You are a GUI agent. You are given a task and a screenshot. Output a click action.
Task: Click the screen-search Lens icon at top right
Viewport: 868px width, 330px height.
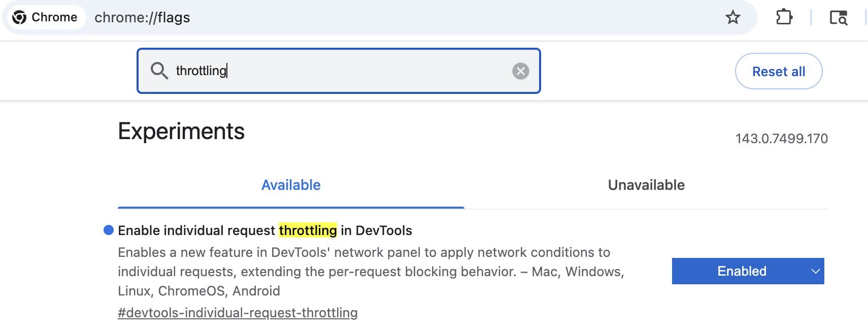pos(839,17)
